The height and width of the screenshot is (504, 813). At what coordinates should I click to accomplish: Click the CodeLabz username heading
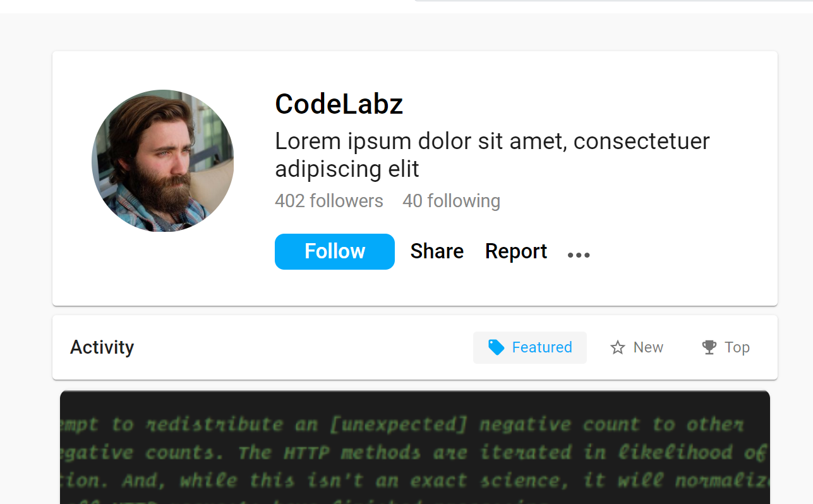coord(339,104)
